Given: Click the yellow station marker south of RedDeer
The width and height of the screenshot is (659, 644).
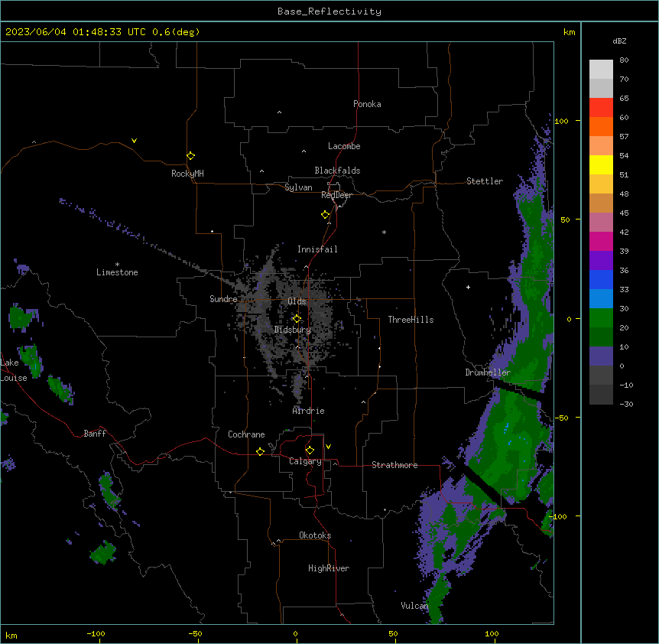Looking at the screenshot, I should coord(325,215).
